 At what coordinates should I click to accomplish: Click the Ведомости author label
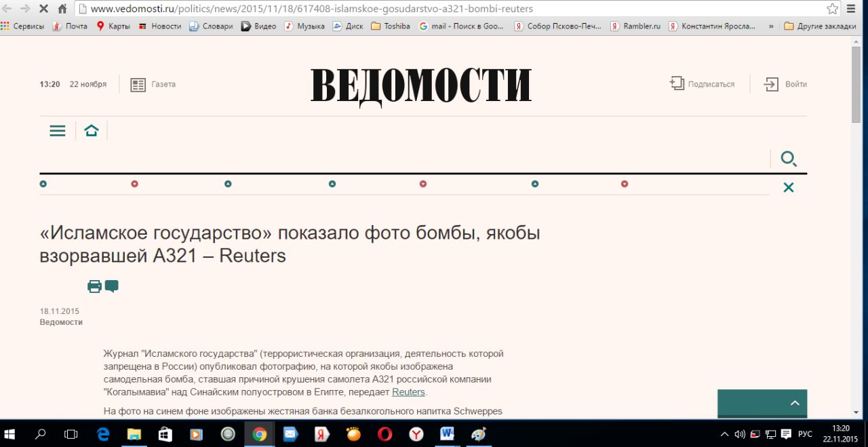61,322
